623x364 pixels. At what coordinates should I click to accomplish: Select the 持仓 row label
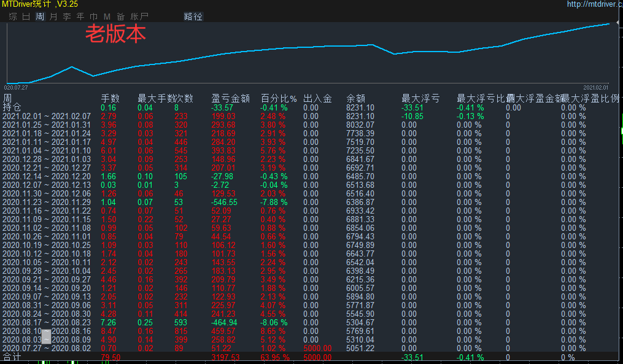12,107
